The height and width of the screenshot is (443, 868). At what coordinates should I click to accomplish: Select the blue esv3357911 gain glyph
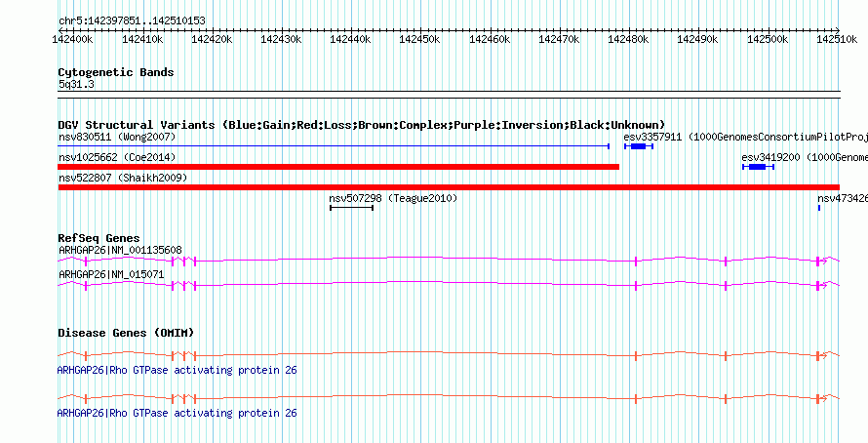click(x=639, y=146)
